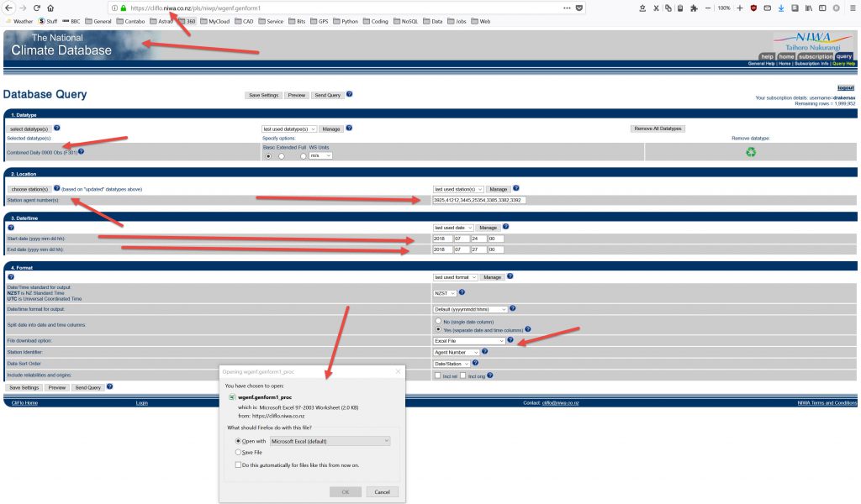Screen dimensions: 861x504
Task: Open the Firefox hamburger menu
Action: (851, 8)
